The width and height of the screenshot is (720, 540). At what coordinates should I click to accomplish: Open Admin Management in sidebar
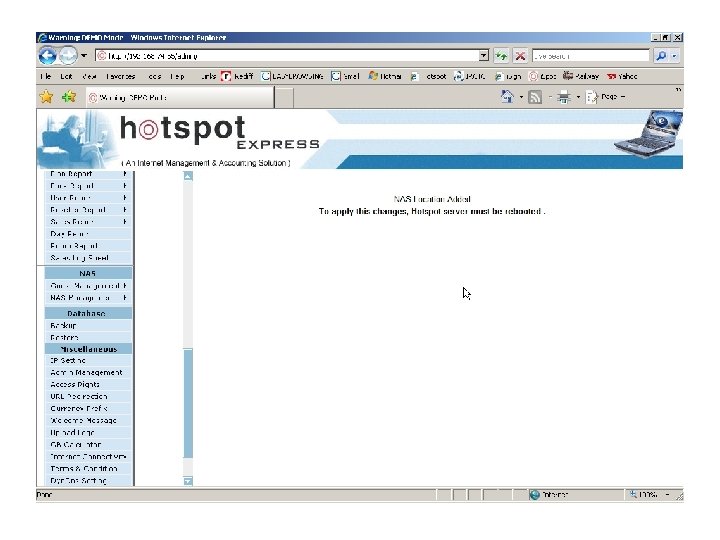pos(86,372)
